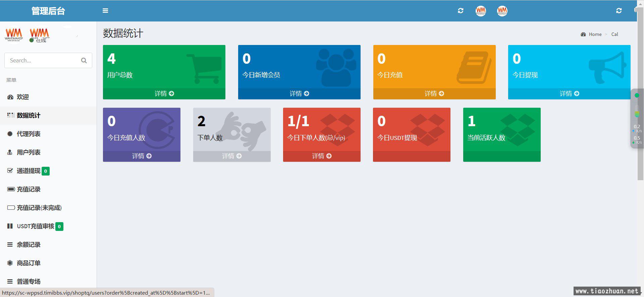
Task: Open 余额记录 menu item
Action: [48, 245]
